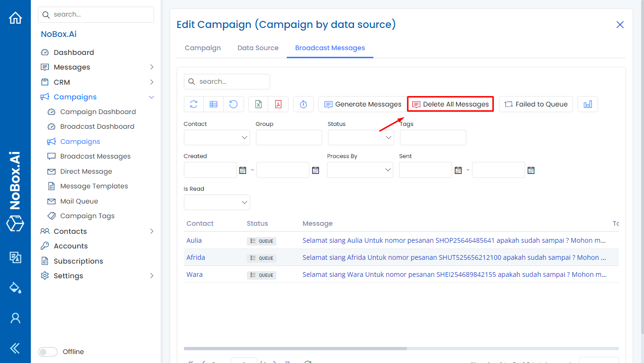
Task: Open the Status filter dropdown
Action: pos(361,138)
